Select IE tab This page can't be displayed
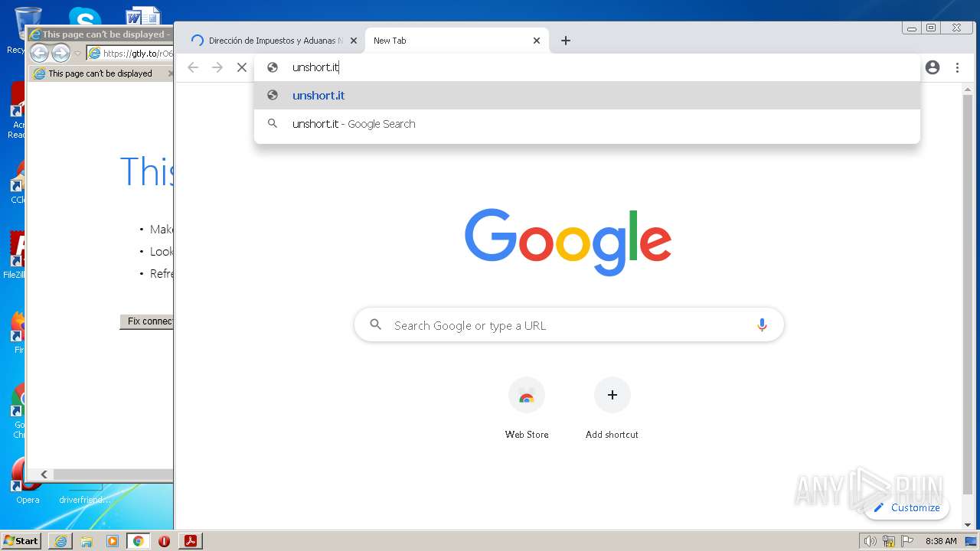Image resolution: width=980 pixels, height=551 pixels. coord(101,73)
